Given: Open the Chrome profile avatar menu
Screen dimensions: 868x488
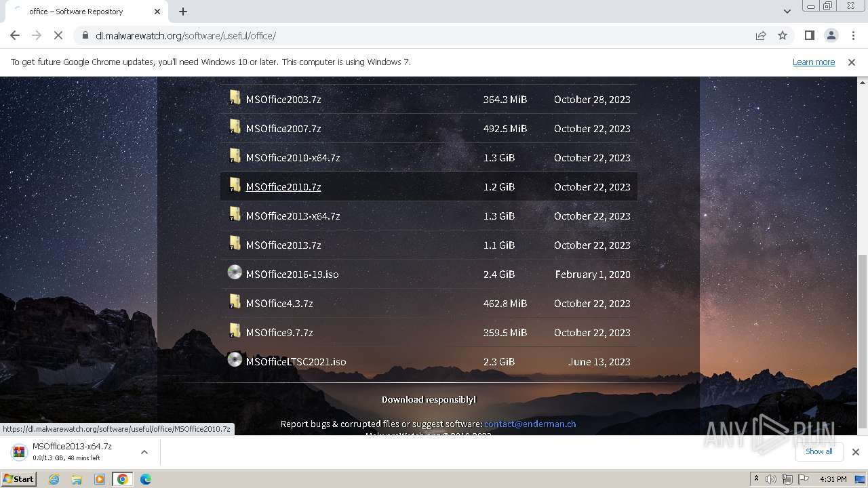Looking at the screenshot, I should click(831, 35).
